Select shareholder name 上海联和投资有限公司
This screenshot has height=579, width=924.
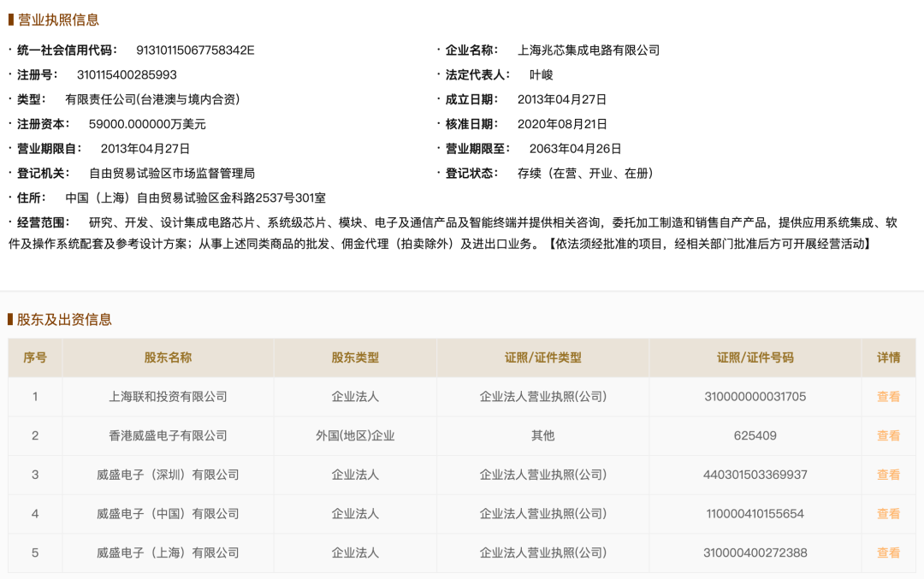tap(168, 397)
